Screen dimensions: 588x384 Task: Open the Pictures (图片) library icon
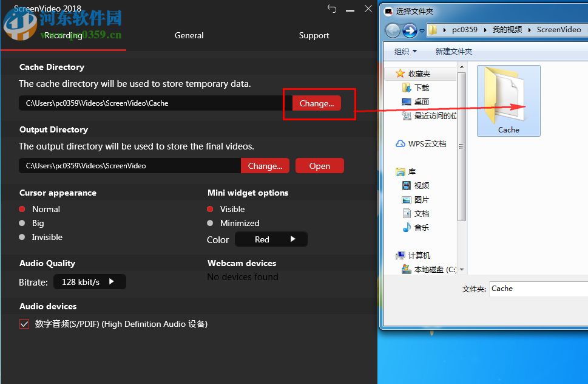click(406, 200)
